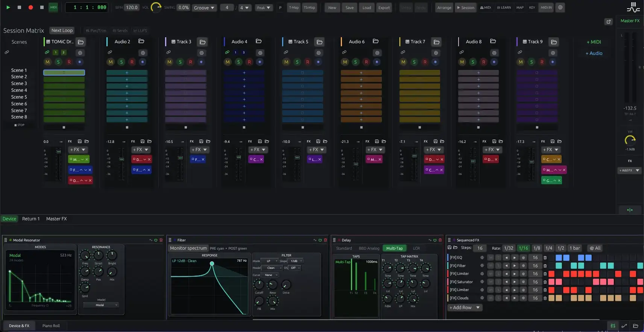The width and height of the screenshot is (644, 332).
Task: Solo the Audio 2 track
Action: (x=121, y=62)
